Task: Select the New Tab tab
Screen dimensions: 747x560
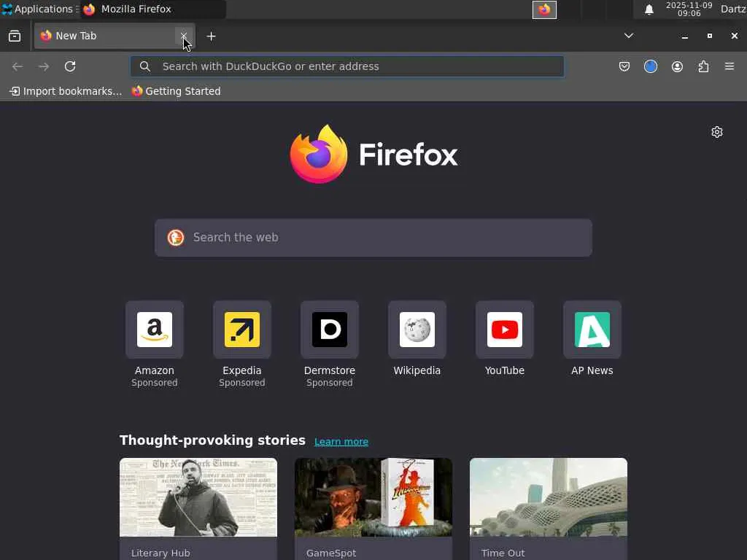Action: [x=115, y=36]
